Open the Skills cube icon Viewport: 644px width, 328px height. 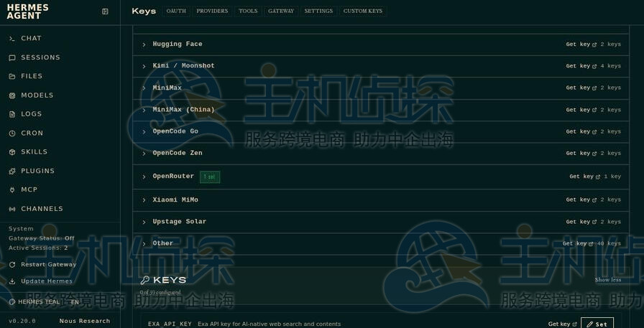point(12,152)
